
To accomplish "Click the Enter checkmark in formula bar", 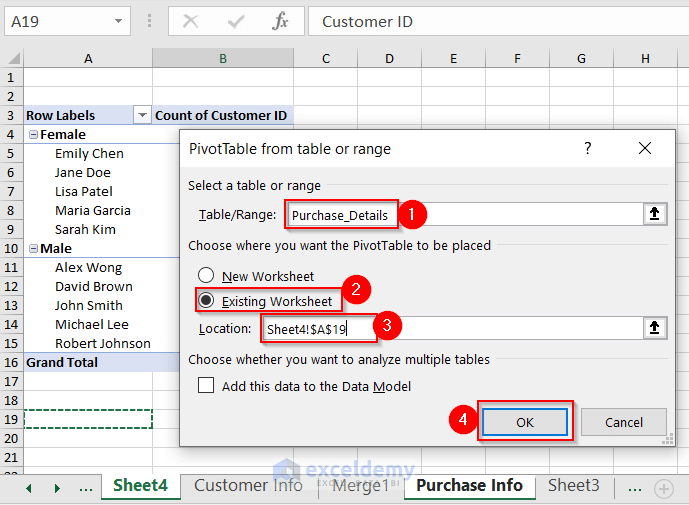I will pyautogui.click(x=236, y=21).
